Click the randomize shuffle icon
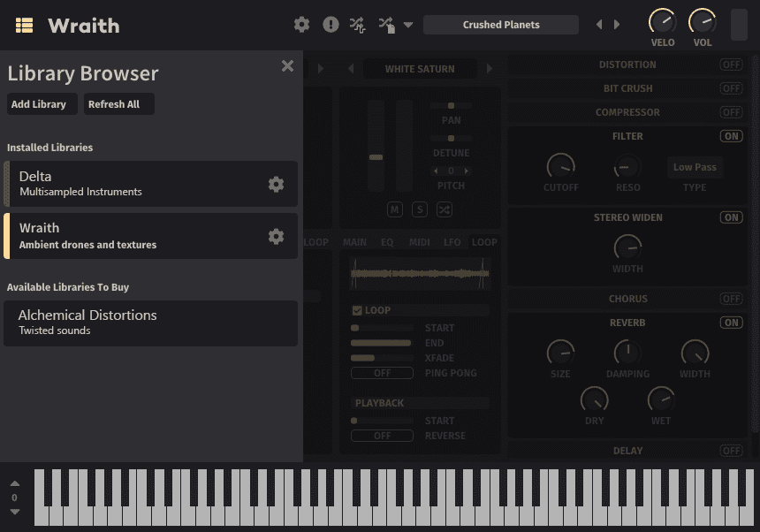 pos(358,25)
